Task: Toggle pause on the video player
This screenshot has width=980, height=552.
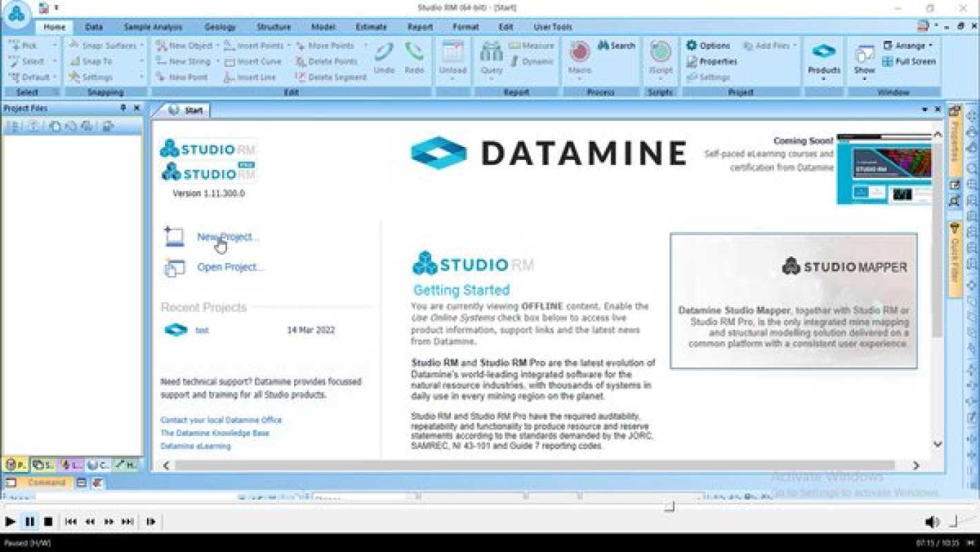Action: [x=30, y=522]
